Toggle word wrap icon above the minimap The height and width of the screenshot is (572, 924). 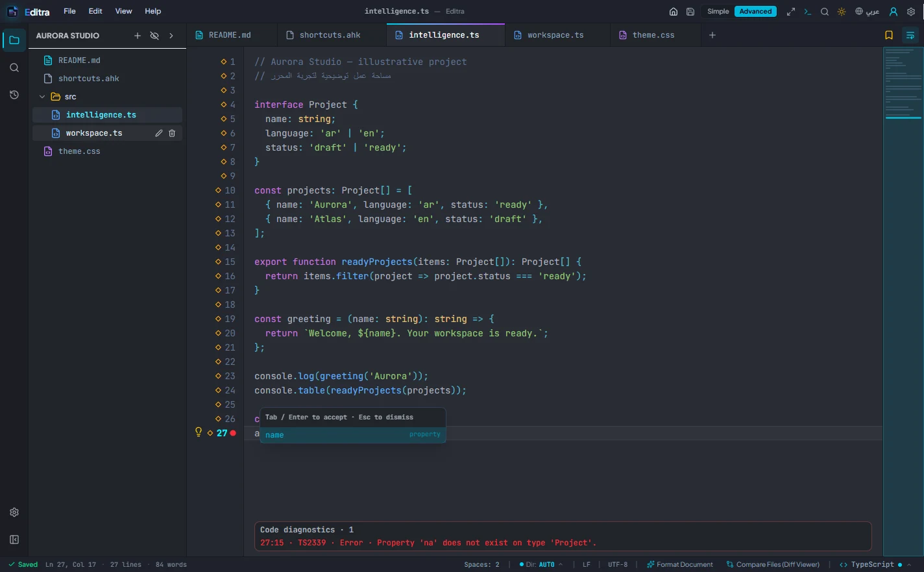tap(910, 36)
